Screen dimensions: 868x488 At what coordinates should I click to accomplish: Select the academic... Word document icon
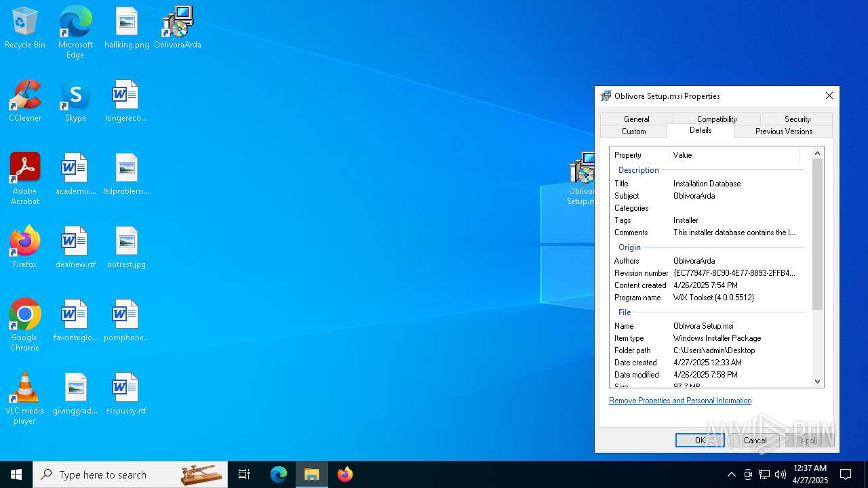(75, 175)
